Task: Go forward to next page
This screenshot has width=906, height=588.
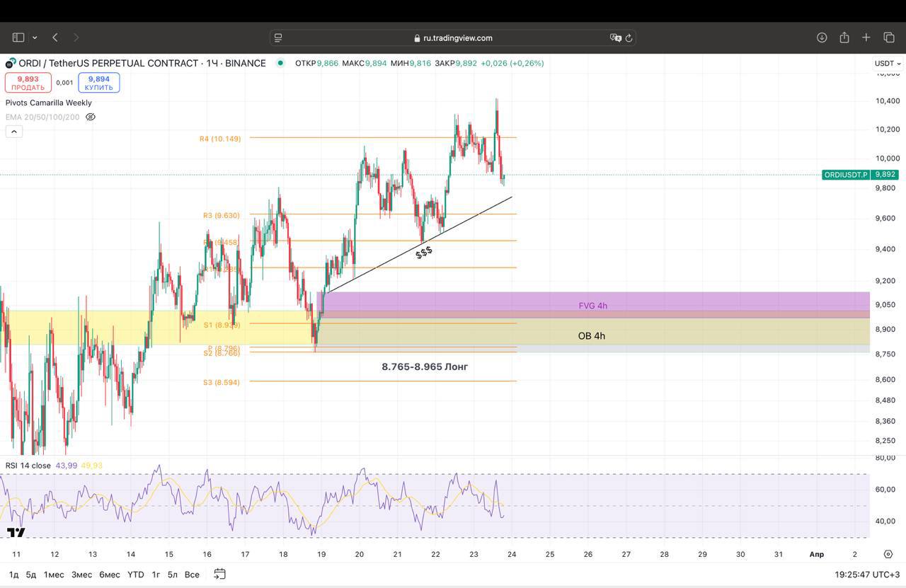Action: (x=76, y=38)
